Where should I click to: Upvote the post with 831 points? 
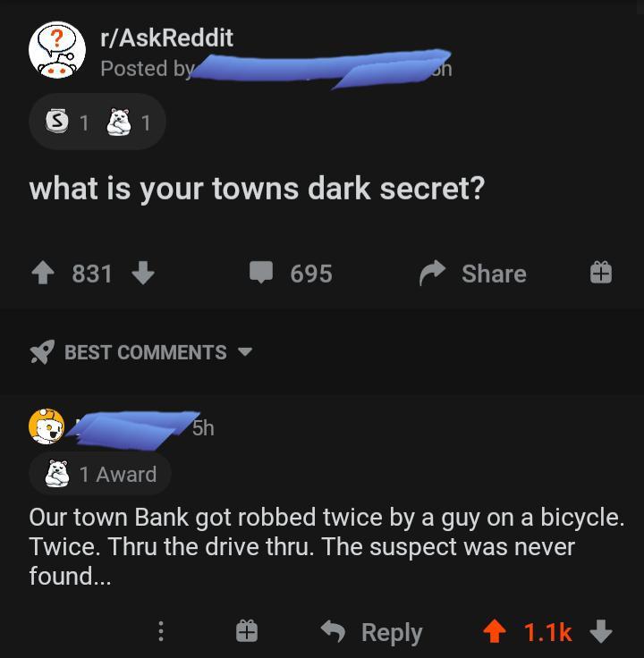click(x=43, y=273)
